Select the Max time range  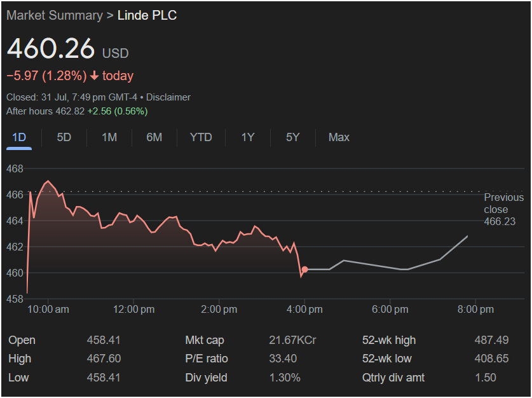[339, 137]
